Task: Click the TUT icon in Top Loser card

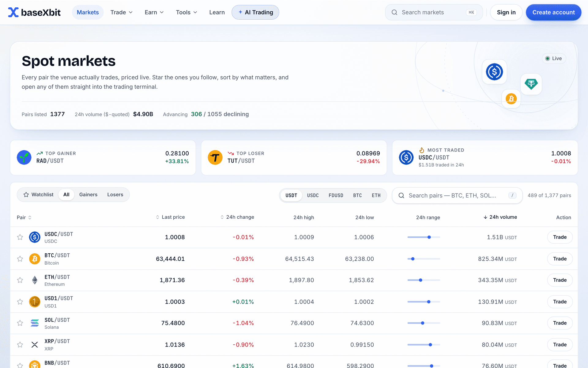Action: click(215, 157)
